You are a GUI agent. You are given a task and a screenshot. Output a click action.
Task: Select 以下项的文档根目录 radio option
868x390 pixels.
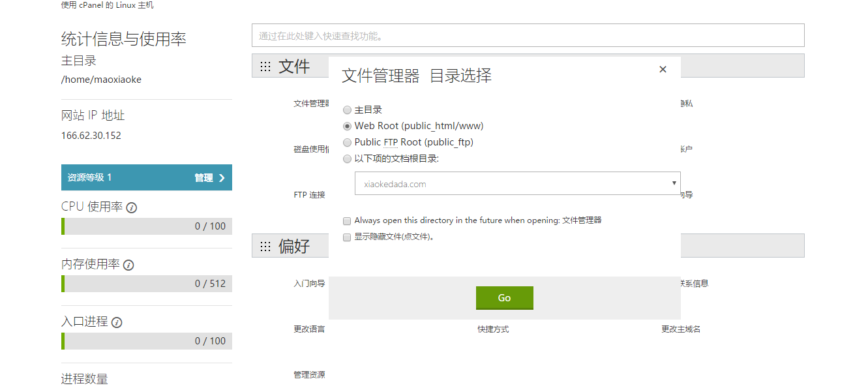(347, 158)
